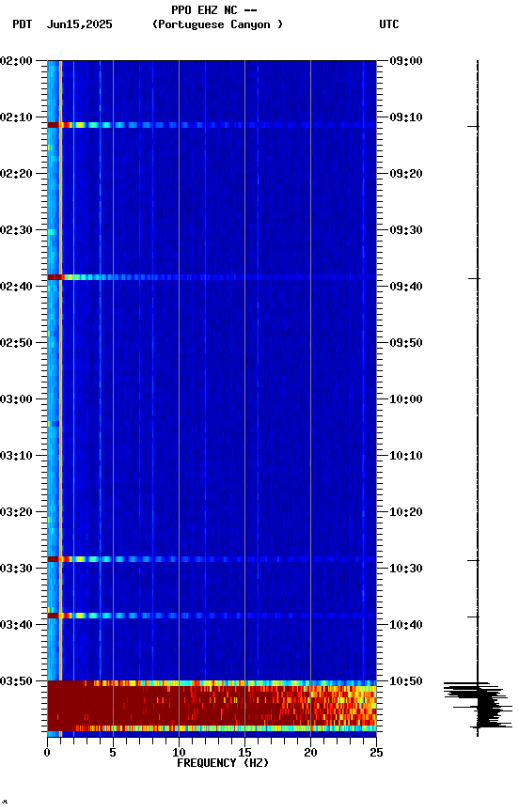Click the '03:20' PDT time label
This screenshot has height=812, width=519.
(x=16, y=512)
